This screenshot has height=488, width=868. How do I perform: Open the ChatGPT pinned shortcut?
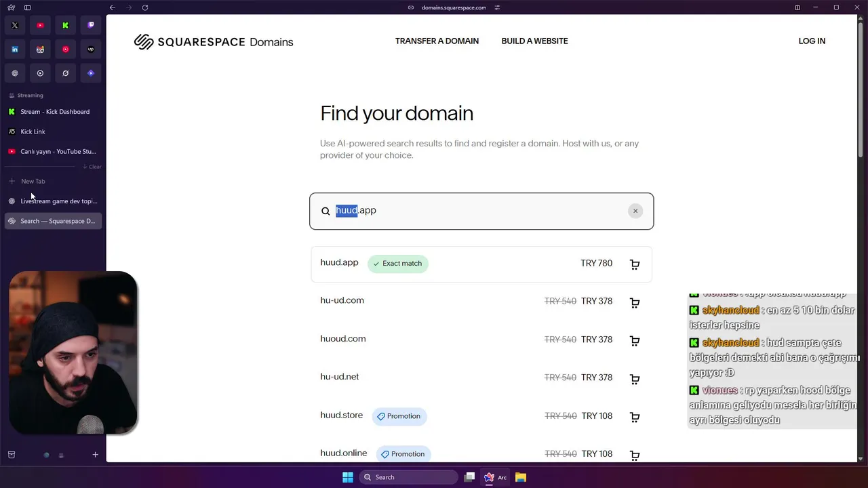tap(15, 73)
